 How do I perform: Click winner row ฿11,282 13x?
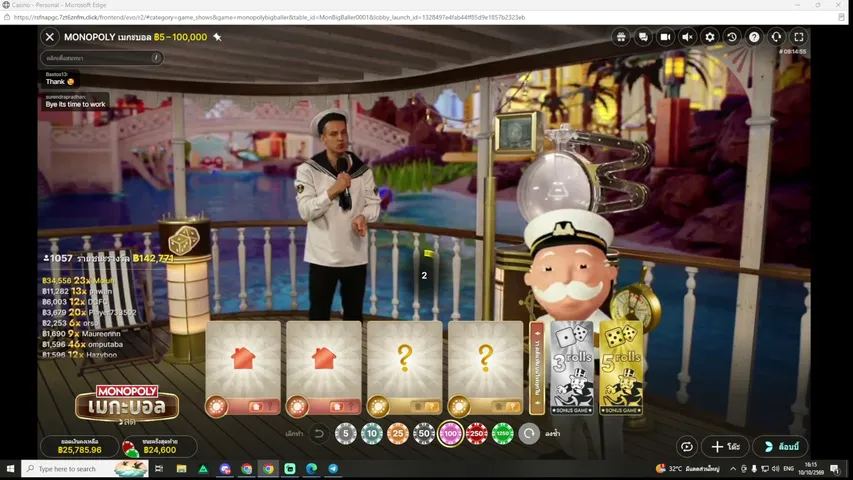tap(77, 291)
